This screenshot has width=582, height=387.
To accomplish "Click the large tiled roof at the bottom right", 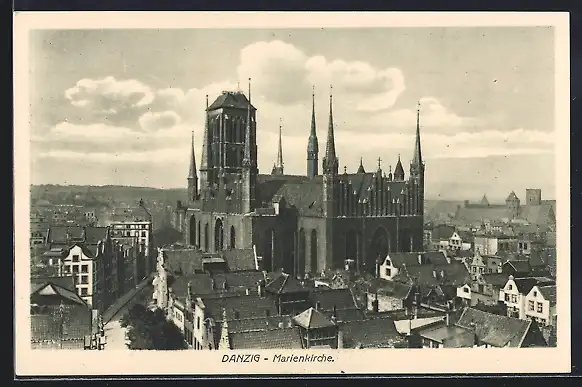I will 494,327.
